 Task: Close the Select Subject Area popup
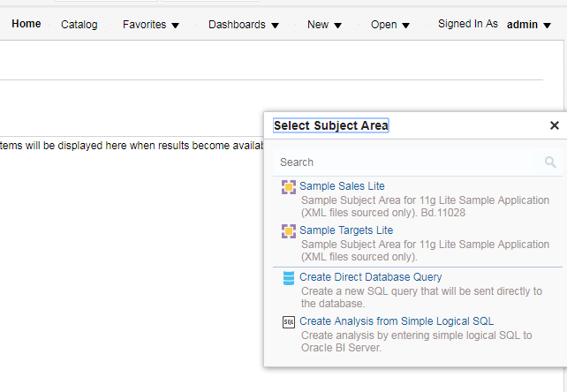555,125
